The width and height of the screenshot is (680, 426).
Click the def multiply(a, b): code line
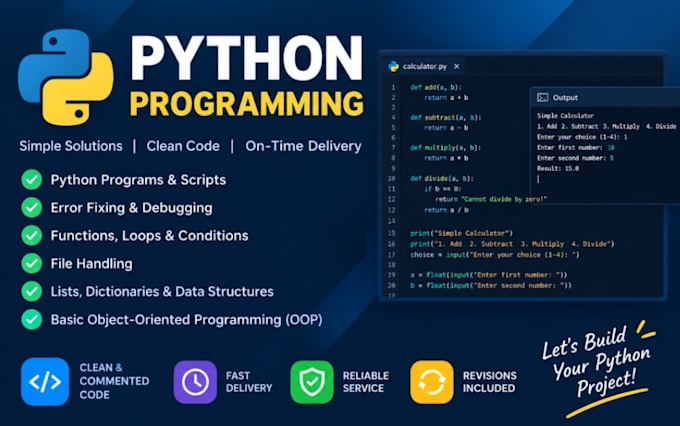(446, 148)
